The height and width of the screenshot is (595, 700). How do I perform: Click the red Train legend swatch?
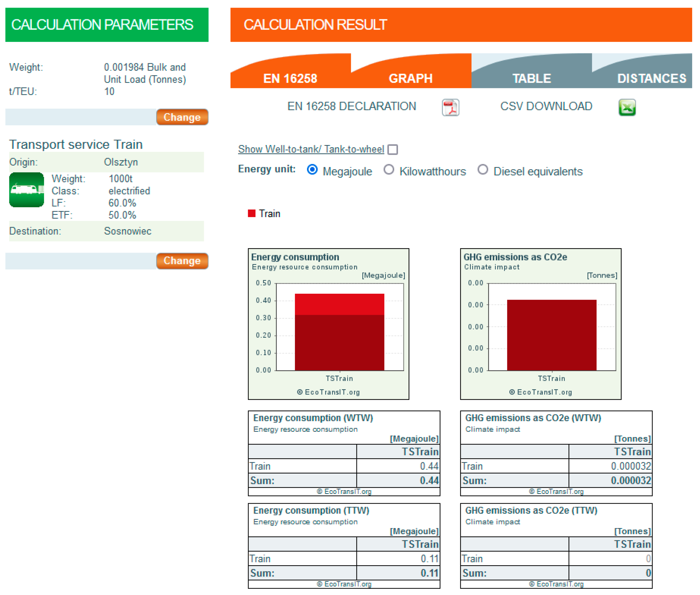251,213
